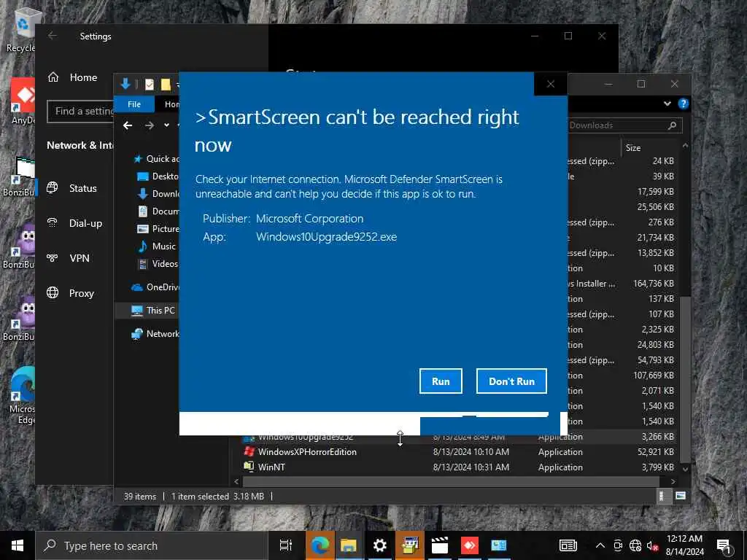Open Music in the navigation pane
This screenshot has width=747, height=560.
pyautogui.click(x=157, y=246)
